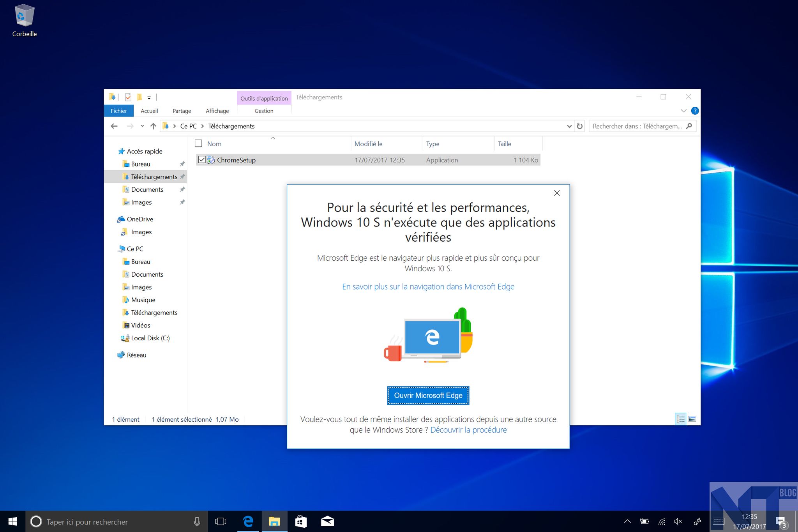Open the Mail app from taskbar
Viewport: 798px width, 532px height.
(327, 521)
